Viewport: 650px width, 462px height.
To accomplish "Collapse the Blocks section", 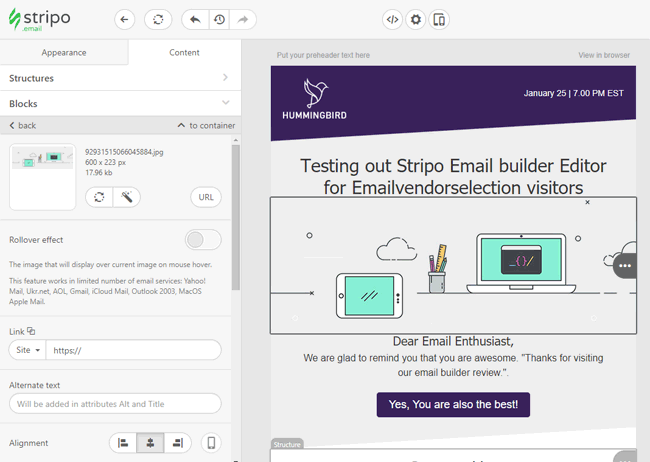I will click(120, 103).
